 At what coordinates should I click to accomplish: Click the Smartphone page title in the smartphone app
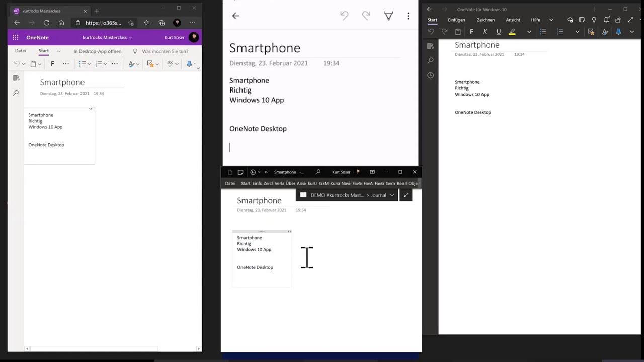[x=265, y=48]
